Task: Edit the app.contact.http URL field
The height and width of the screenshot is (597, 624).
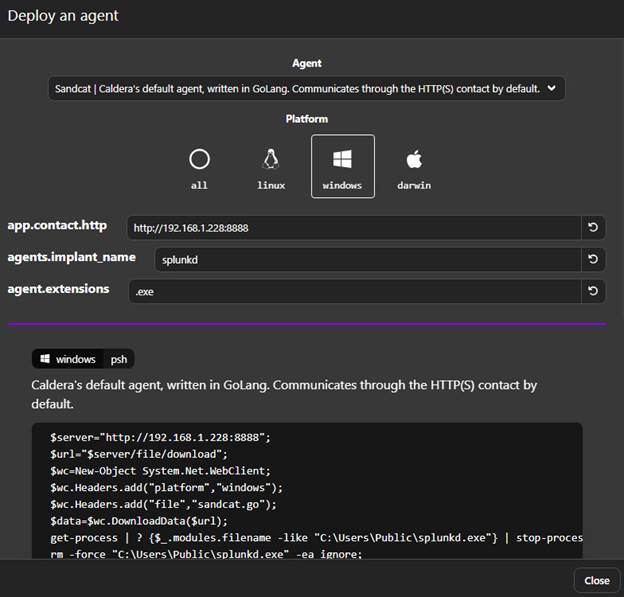Action: [x=354, y=228]
